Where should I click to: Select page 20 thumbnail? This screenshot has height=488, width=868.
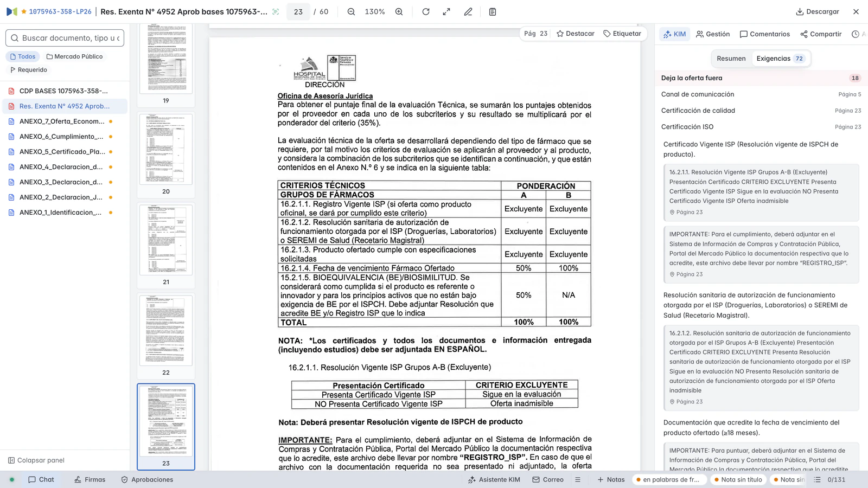(x=166, y=150)
